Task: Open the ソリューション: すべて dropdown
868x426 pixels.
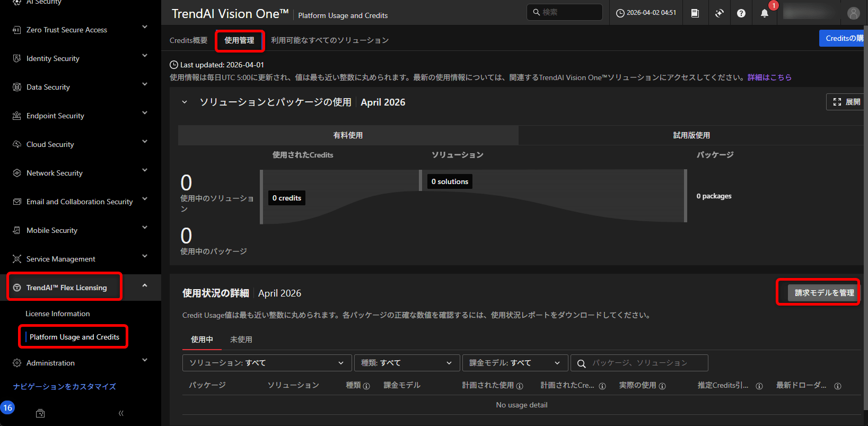Action: (267, 363)
